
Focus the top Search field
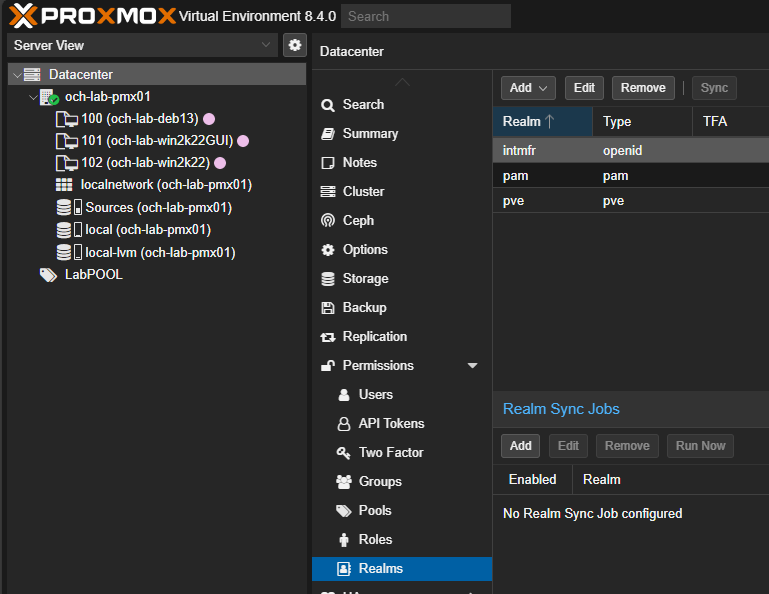(426, 16)
